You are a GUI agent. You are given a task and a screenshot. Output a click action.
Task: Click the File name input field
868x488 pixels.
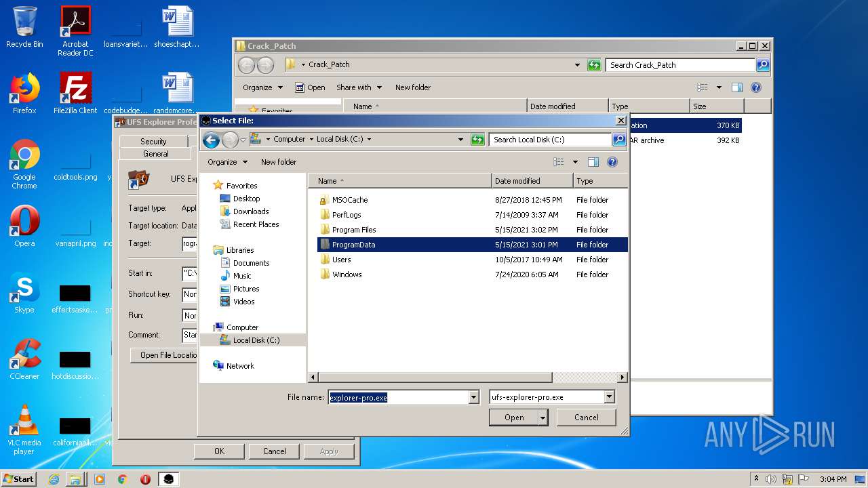coord(398,397)
